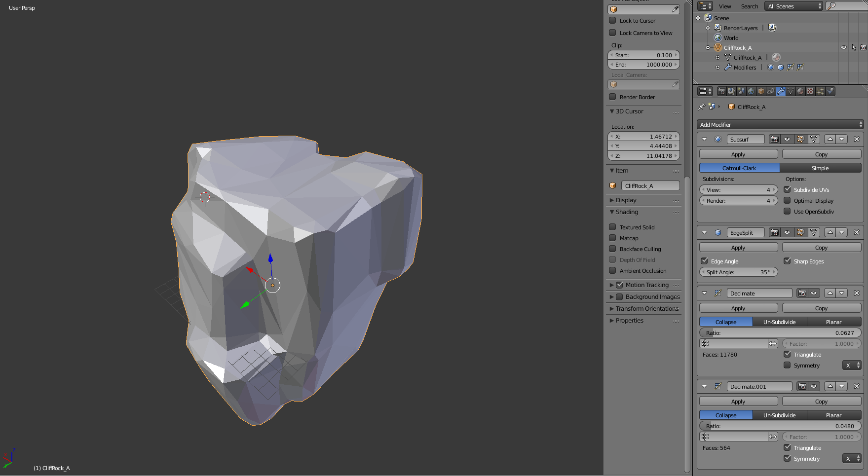Enable Backface Culling checkbox
This screenshot has height=476, width=868.
point(612,249)
